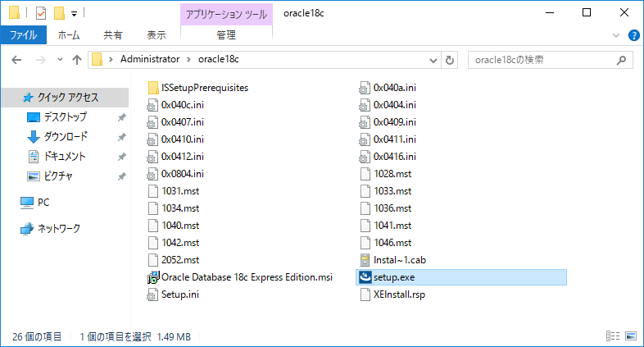
Task: Expand the ribbon with chevron
Action: point(615,35)
